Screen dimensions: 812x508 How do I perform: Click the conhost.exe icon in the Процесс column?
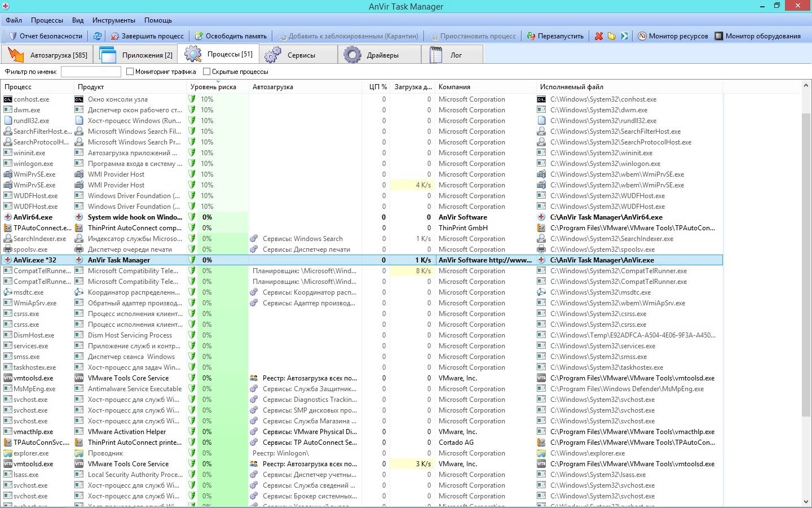pos(8,99)
